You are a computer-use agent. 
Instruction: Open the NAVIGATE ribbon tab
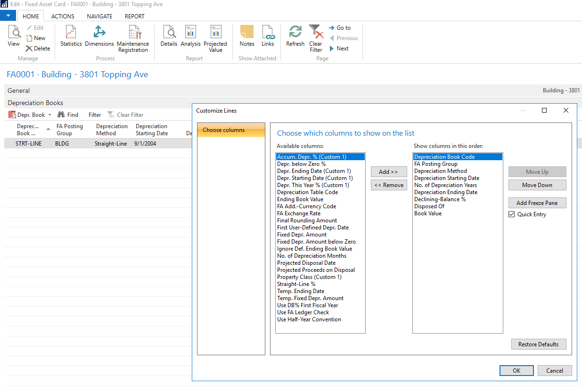point(99,16)
